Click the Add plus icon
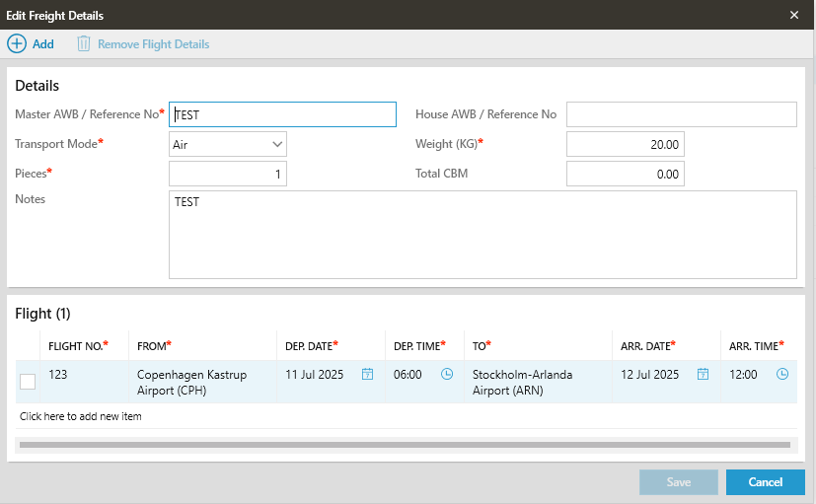This screenshot has height=504, width=816. [x=17, y=44]
